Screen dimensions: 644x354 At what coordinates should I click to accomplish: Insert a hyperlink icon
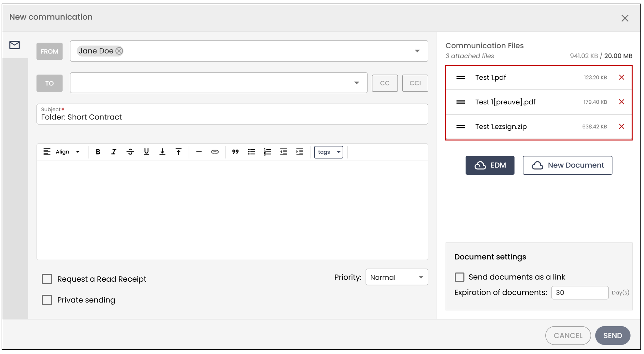[215, 152]
